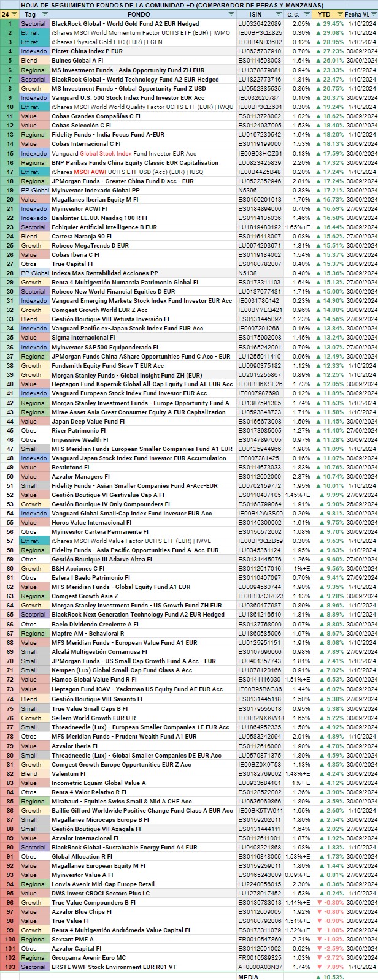Select the ISIN cell 'AT0000A03N37'
Viewport: 378px width, 980px height.
[260, 967]
